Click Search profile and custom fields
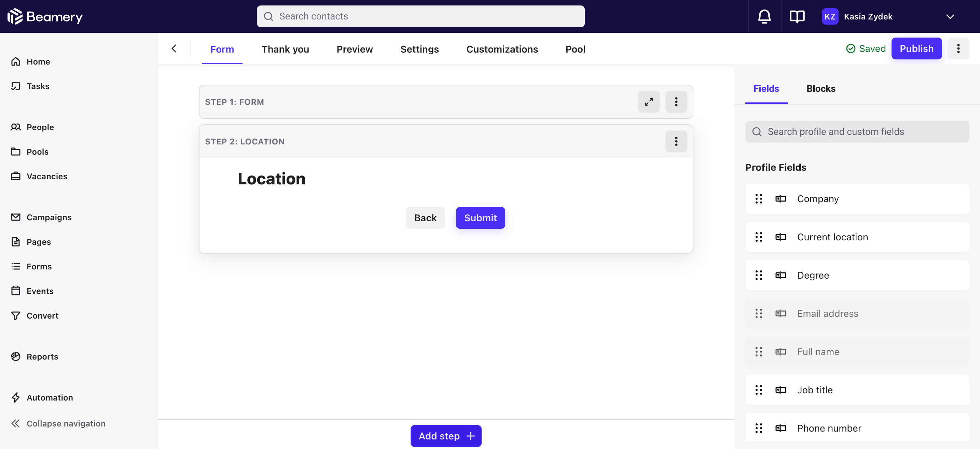Image resolution: width=980 pixels, height=449 pixels. click(857, 132)
